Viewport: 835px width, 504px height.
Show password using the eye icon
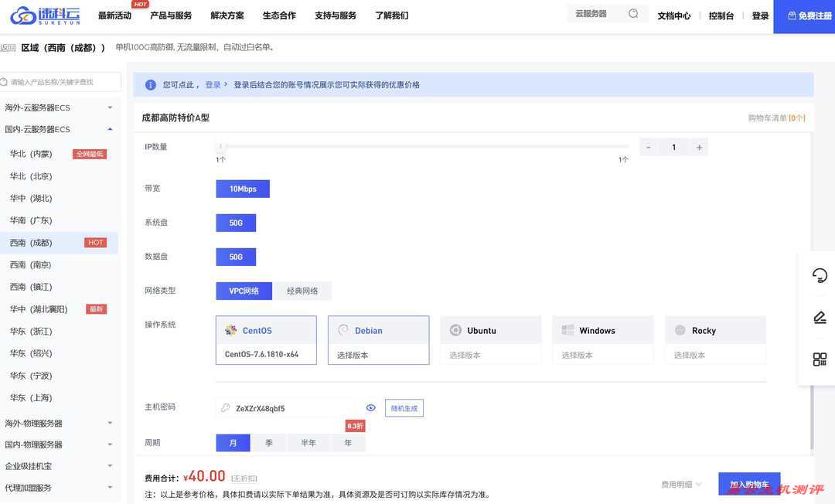point(371,408)
